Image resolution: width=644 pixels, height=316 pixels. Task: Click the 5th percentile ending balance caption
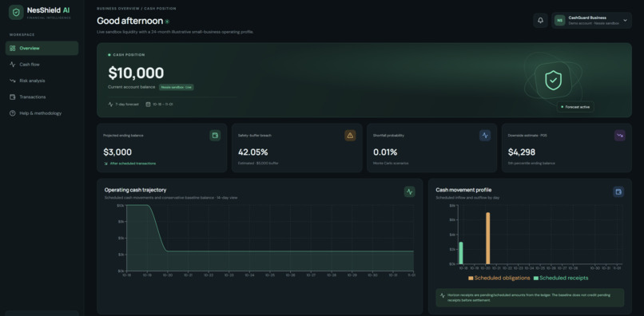pyautogui.click(x=531, y=164)
